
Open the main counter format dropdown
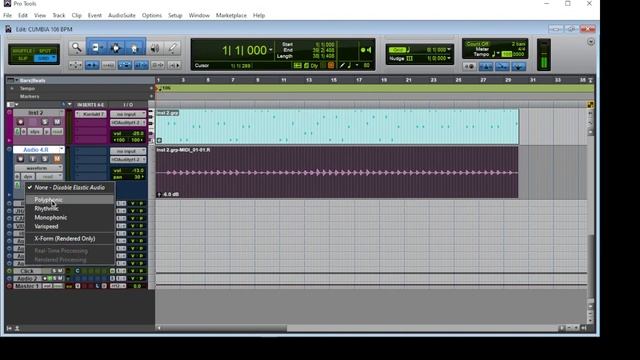coord(270,50)
